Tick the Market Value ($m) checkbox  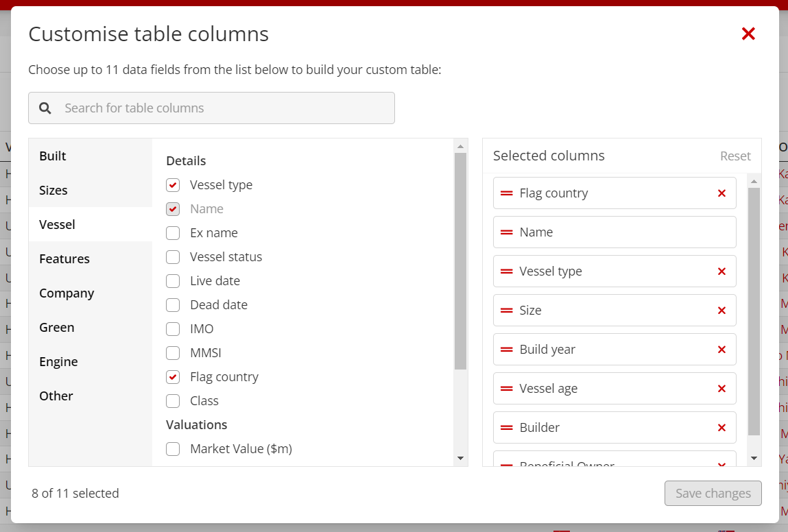coord(174,449)
